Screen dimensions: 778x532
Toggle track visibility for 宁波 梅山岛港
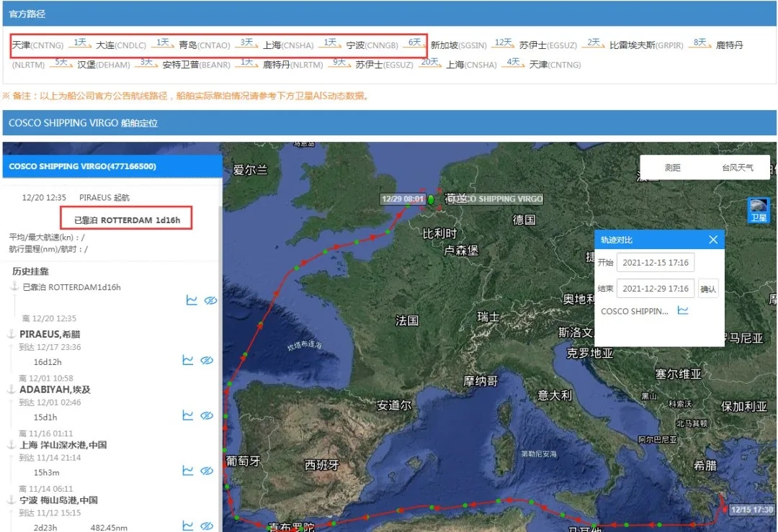[207, 526]
